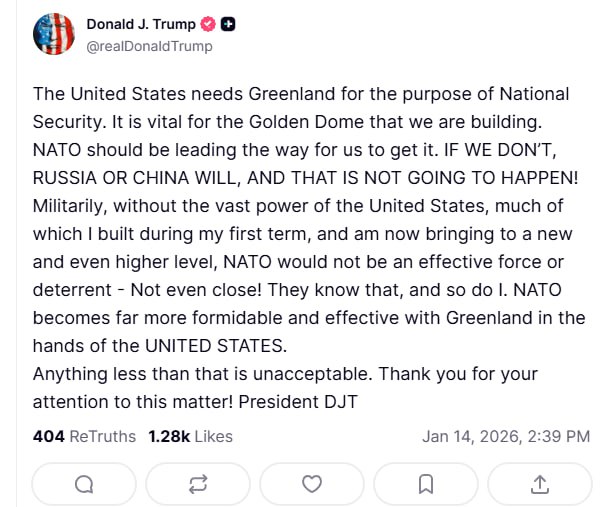Click the black plus badge beside the name
The image size is (604, 507).
(x=228, y=24)
